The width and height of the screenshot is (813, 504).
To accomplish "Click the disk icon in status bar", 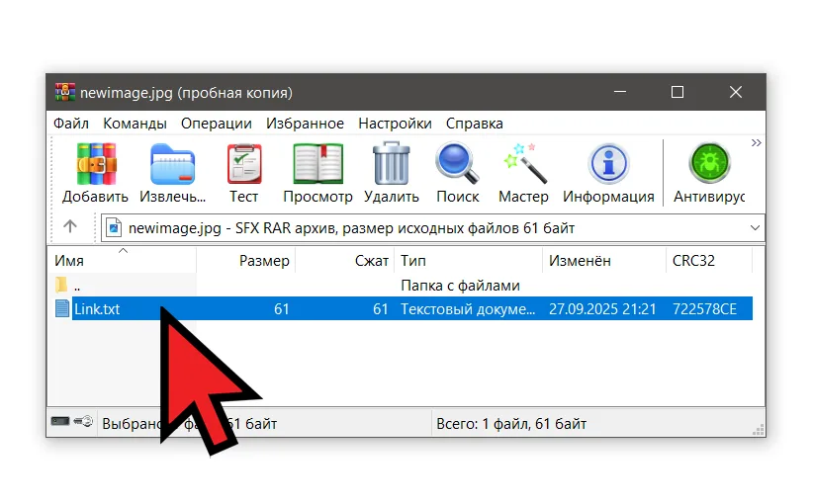I will point(60,423).
